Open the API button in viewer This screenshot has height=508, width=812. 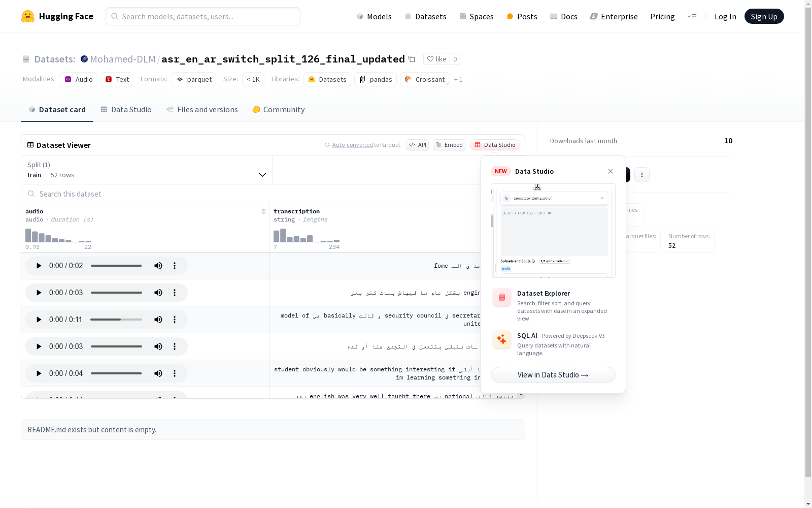pos(418,145)
